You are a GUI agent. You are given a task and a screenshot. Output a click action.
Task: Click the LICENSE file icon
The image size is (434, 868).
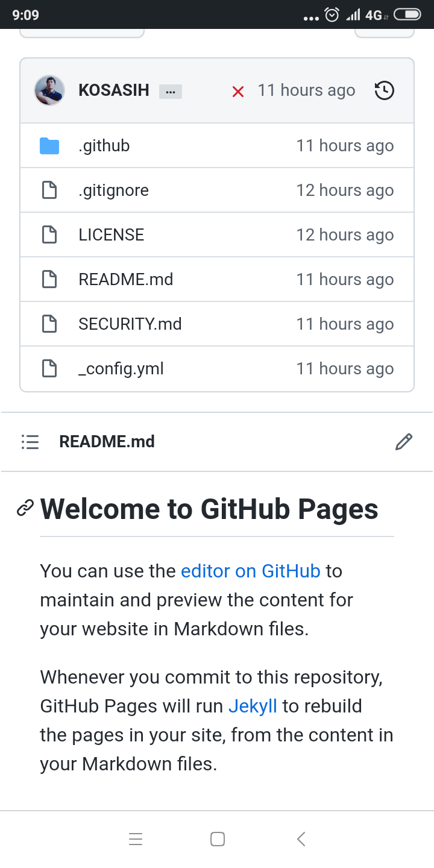pos(49,235)
